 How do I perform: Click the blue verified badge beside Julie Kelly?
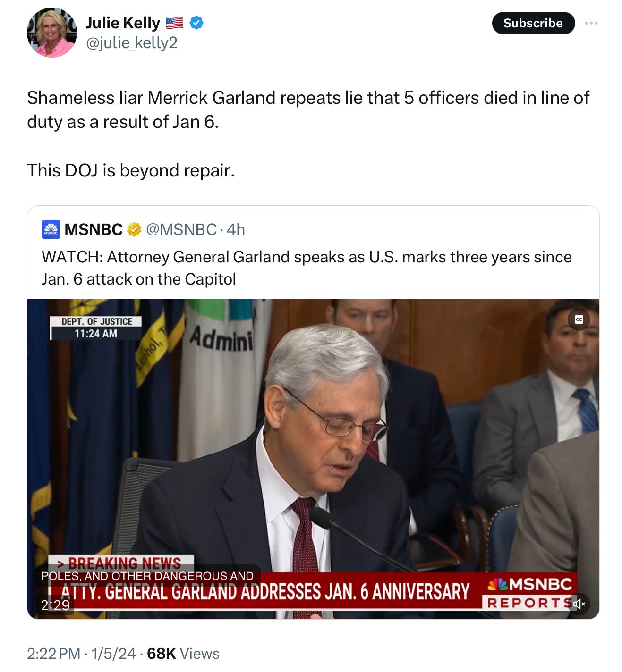[196, 23]
